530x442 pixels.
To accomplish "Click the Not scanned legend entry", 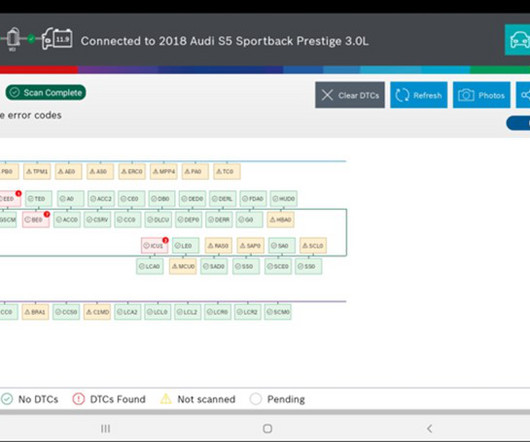I will point(198,399).
